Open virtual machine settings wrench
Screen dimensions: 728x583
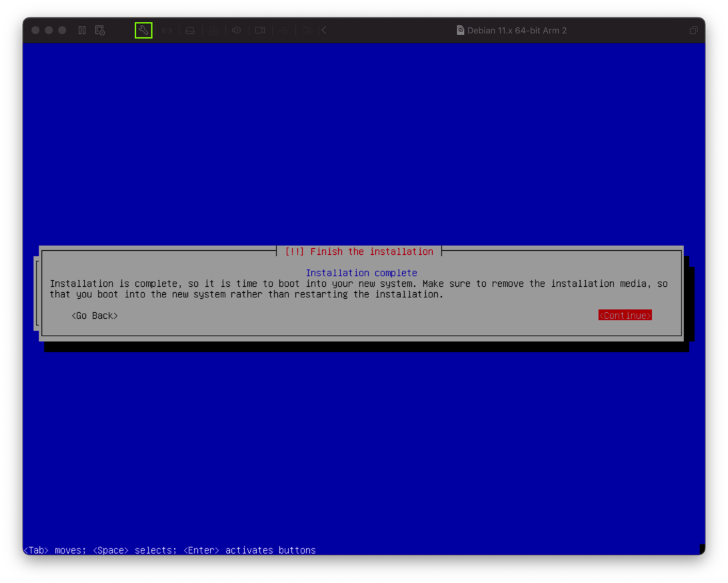pos(143,30)
